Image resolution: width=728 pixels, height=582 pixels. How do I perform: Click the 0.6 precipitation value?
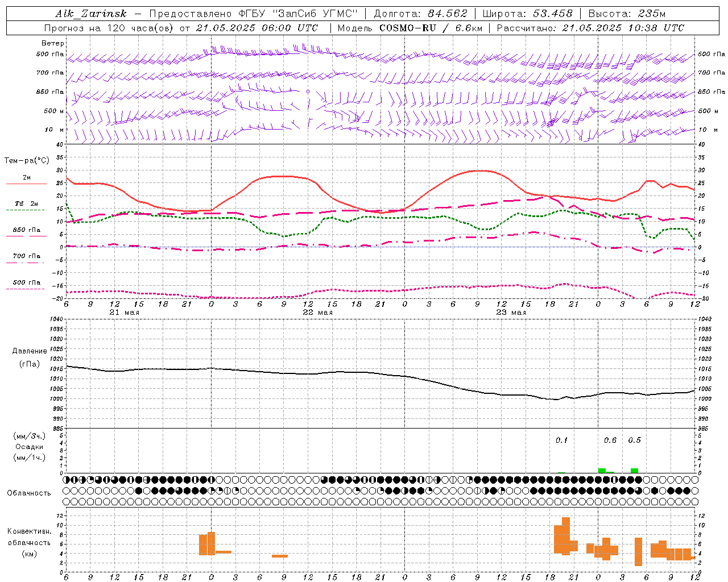click(610, 440)
